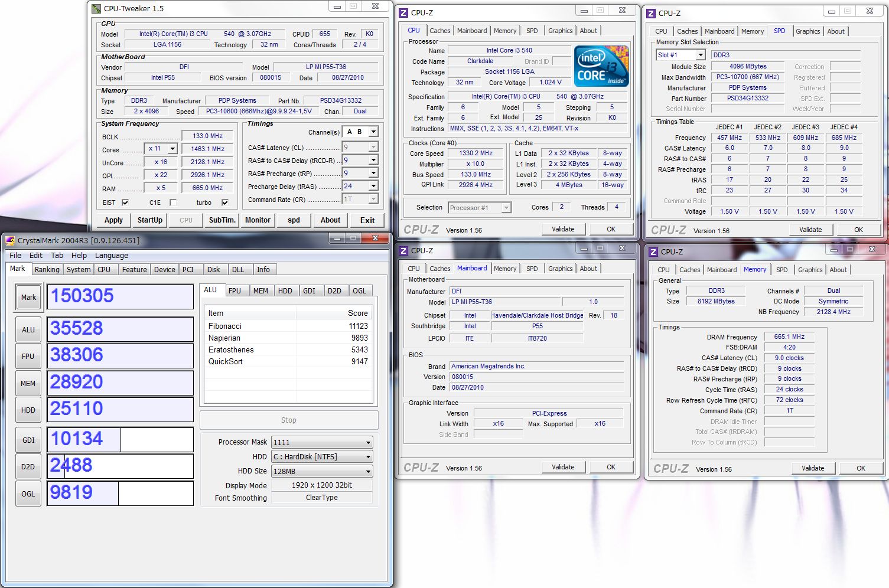Click the Display Mode value 1920 x 1200 32bit

tap(321, 485)
